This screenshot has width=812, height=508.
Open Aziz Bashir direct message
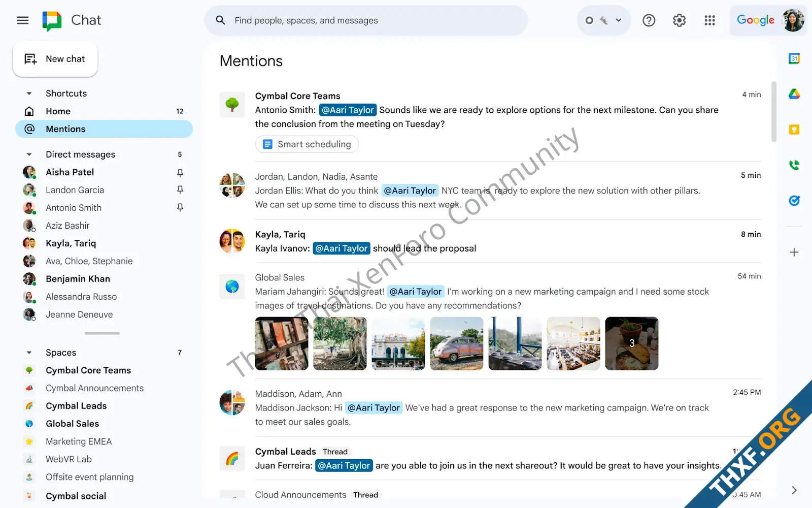coord(104,226)
